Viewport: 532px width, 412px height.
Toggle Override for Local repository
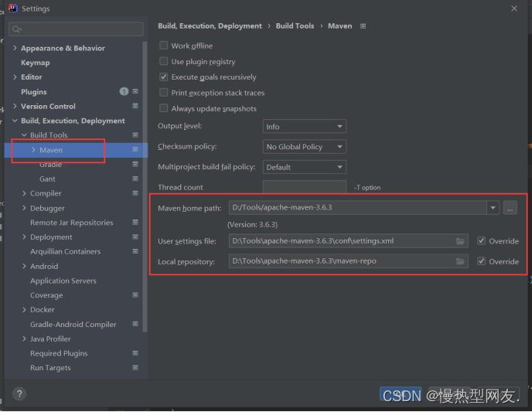point(481,261)
